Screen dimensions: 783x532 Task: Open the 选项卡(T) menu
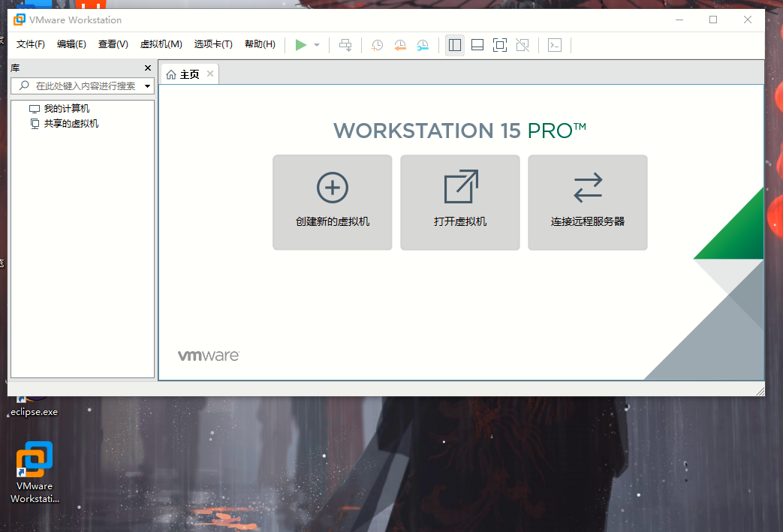pyautogui.click(x=213, y=44)
